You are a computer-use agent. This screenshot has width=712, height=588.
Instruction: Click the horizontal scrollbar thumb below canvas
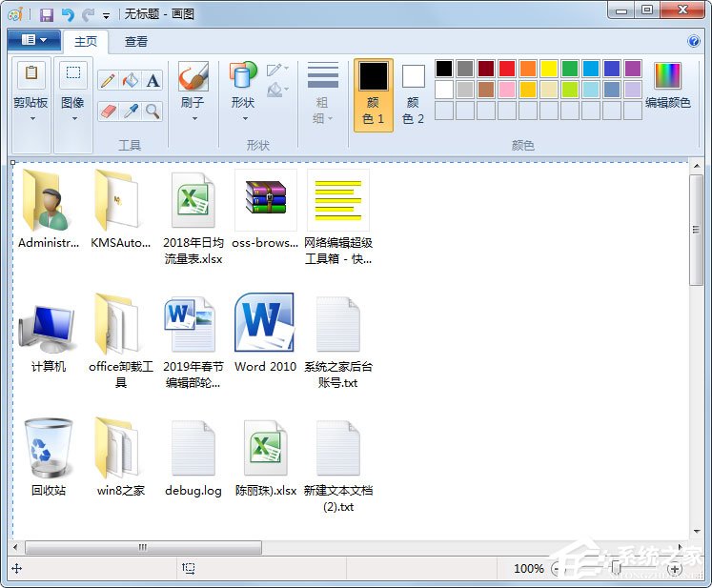click(143, 547)
